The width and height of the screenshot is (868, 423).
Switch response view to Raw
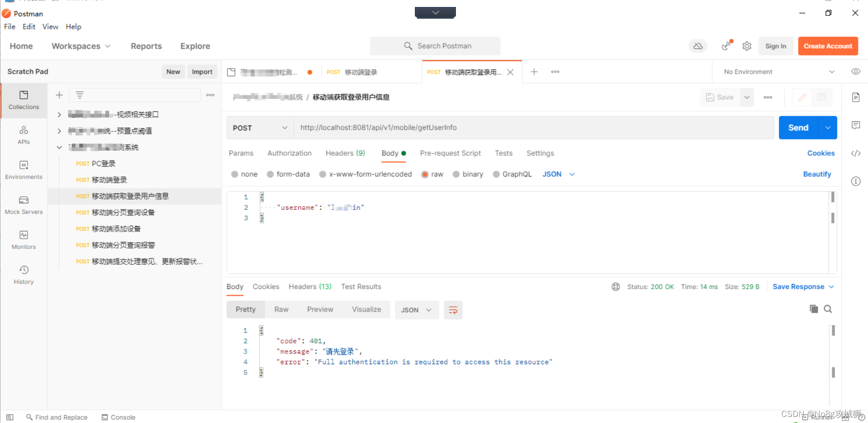coord(281,310)
